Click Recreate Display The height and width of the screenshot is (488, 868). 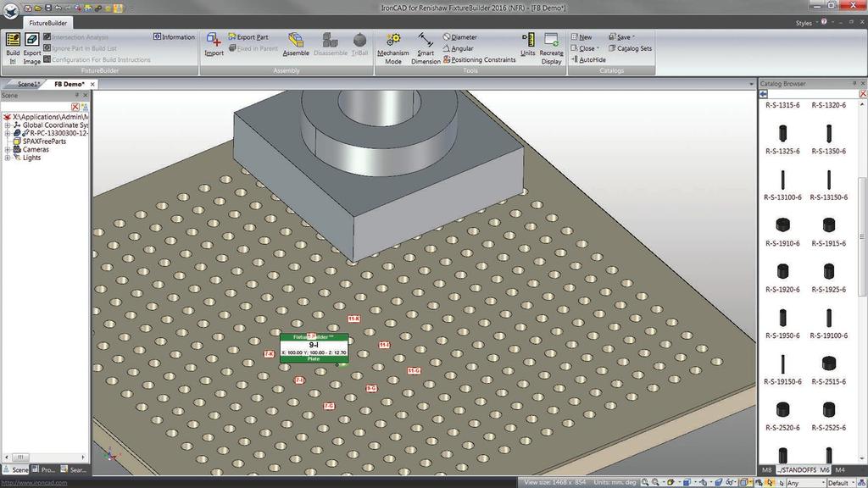point(551,48)
